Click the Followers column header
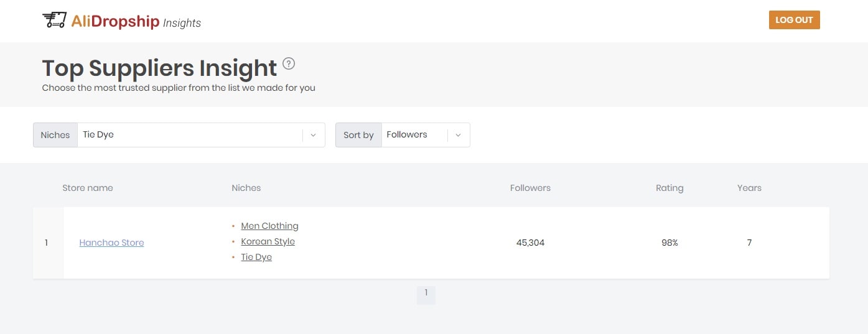Viewport: 868px width, 334px height. point(530,188)
